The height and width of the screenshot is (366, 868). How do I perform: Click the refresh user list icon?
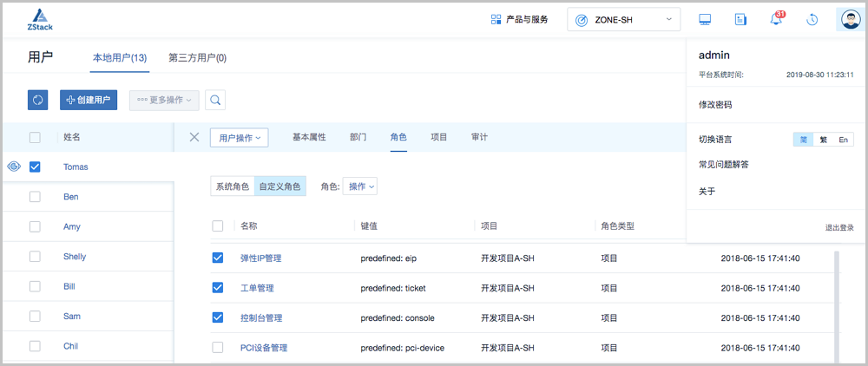click(38, 100)
